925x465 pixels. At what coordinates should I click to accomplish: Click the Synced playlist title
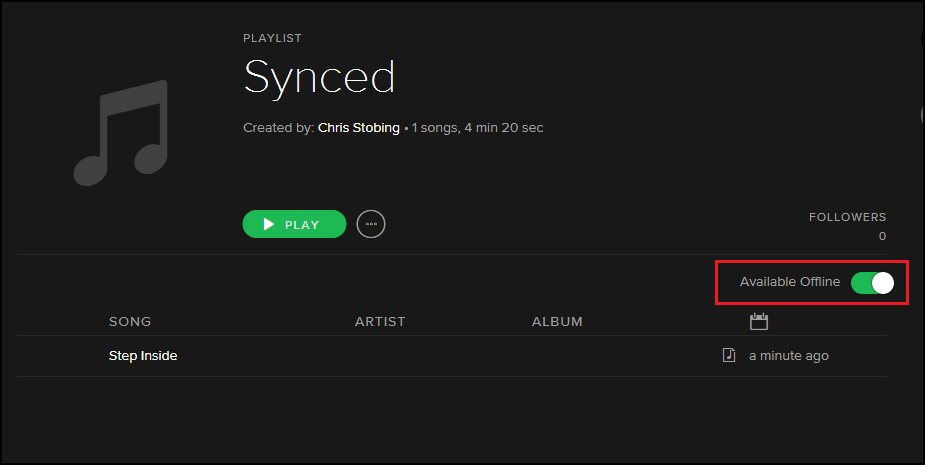[319, 77]
